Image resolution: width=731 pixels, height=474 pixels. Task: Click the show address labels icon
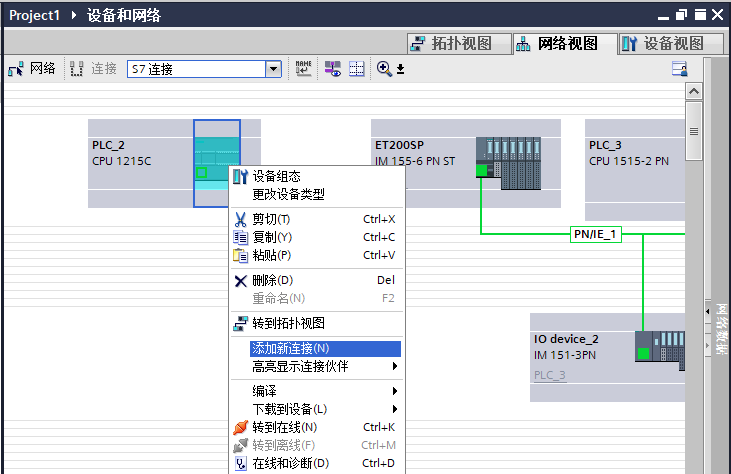pyautogui.click(x=332, y=69)
